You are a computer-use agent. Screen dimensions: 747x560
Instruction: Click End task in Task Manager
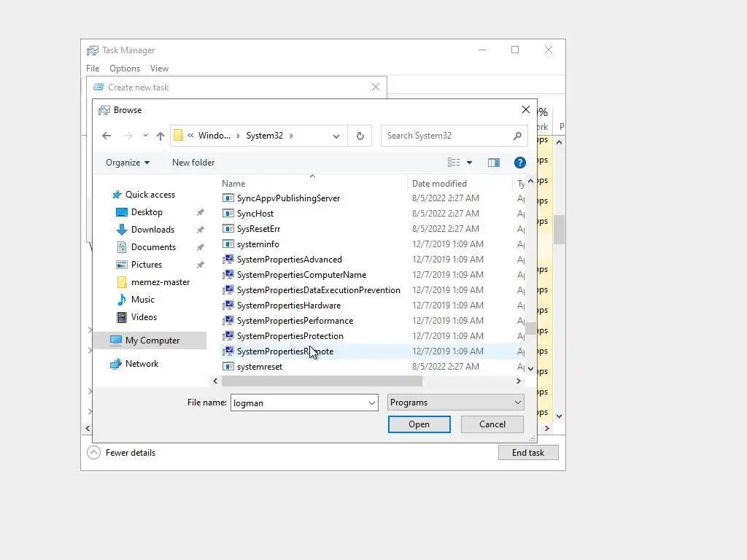tap(528, 453)
